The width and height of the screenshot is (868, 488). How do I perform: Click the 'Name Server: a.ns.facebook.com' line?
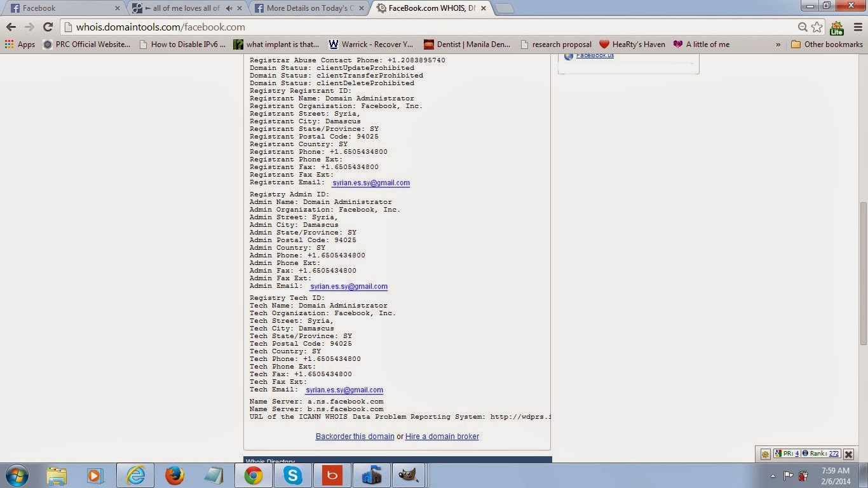pos(316,402)
